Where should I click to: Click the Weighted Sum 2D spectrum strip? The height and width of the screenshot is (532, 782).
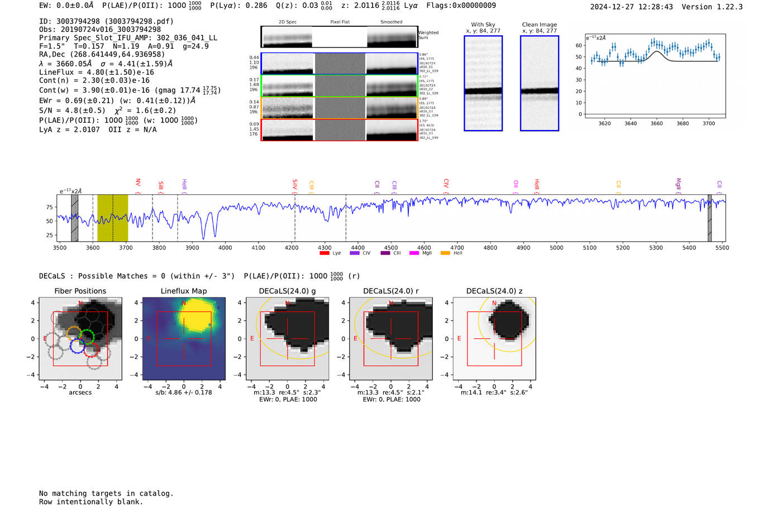pyautogui.click(x=339, y=37)
